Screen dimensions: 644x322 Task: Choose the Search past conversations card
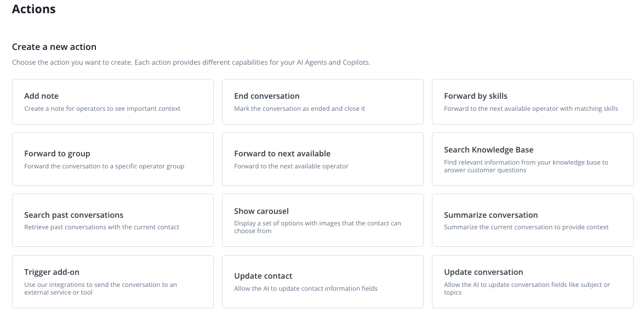point(112,220)
